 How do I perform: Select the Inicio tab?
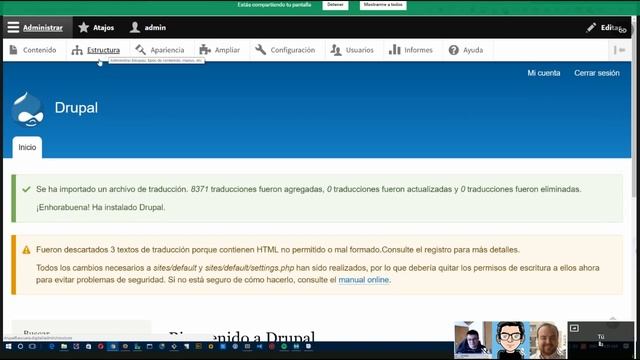(x=27, y=147)
